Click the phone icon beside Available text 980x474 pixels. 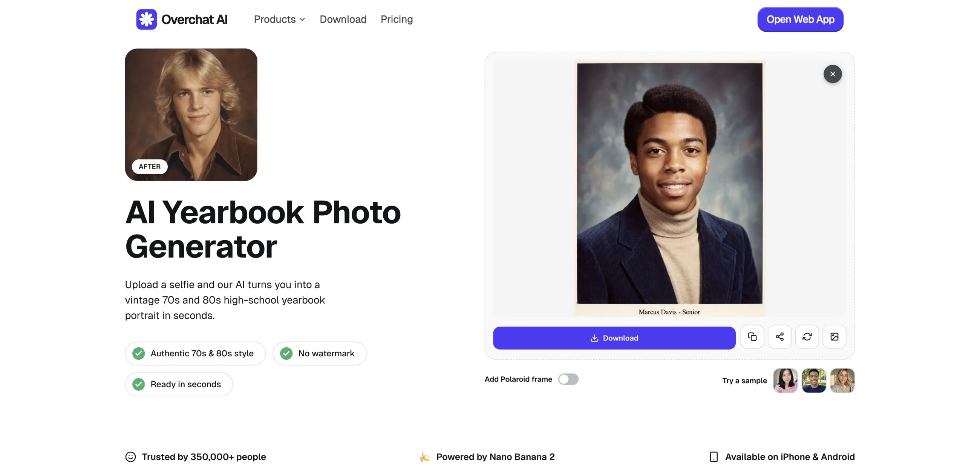[714, 457]
